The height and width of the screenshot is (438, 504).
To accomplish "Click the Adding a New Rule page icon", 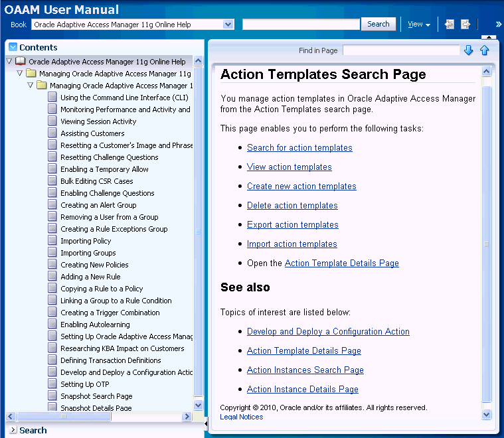I will pos(52,276).
